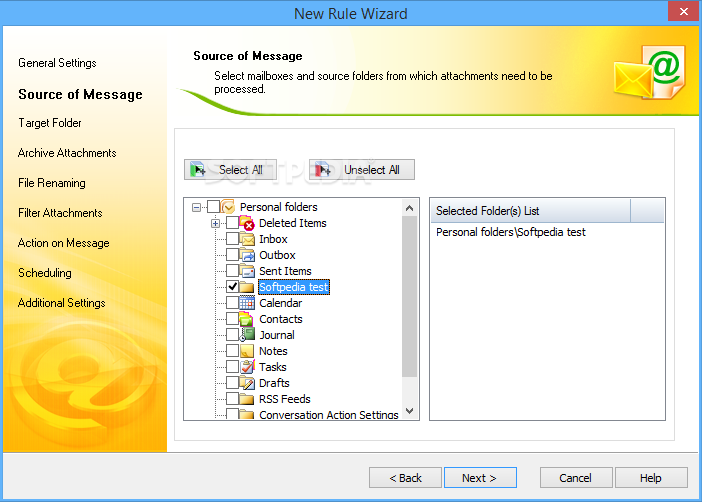The height and width of the screenshot is (502, 702).
Task: Click the Deleted Items folder icon
Action: pos(247,223)
